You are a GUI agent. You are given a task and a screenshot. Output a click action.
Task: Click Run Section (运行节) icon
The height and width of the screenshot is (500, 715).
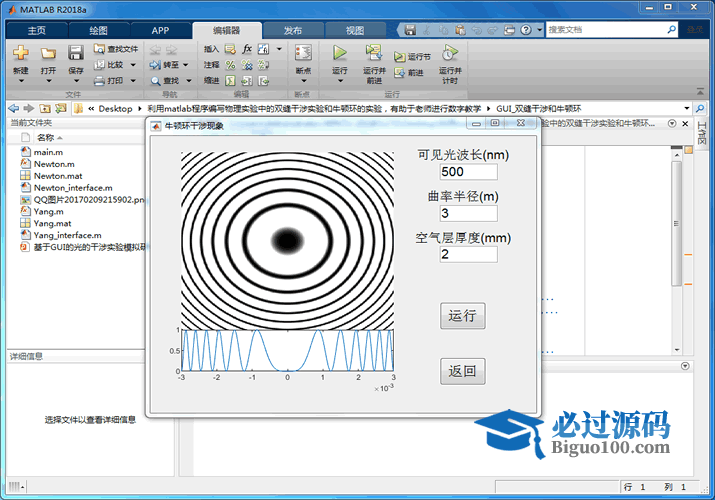pos(399,57)
